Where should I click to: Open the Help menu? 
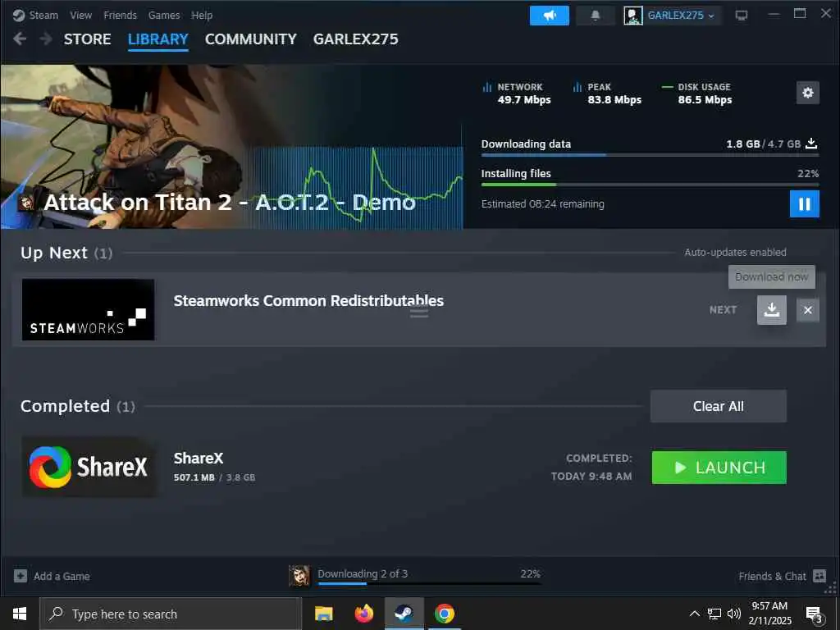pyautogui.click(x=202, y=15)
